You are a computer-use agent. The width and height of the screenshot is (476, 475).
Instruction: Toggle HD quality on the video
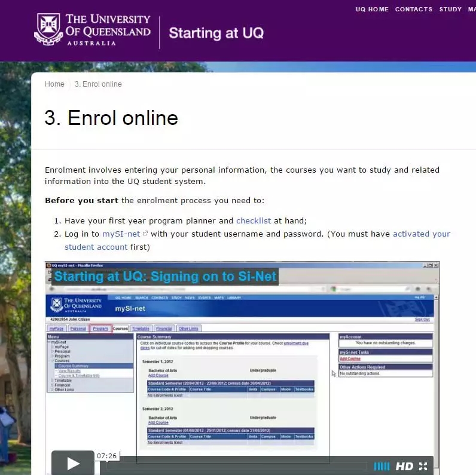[404, 466]
